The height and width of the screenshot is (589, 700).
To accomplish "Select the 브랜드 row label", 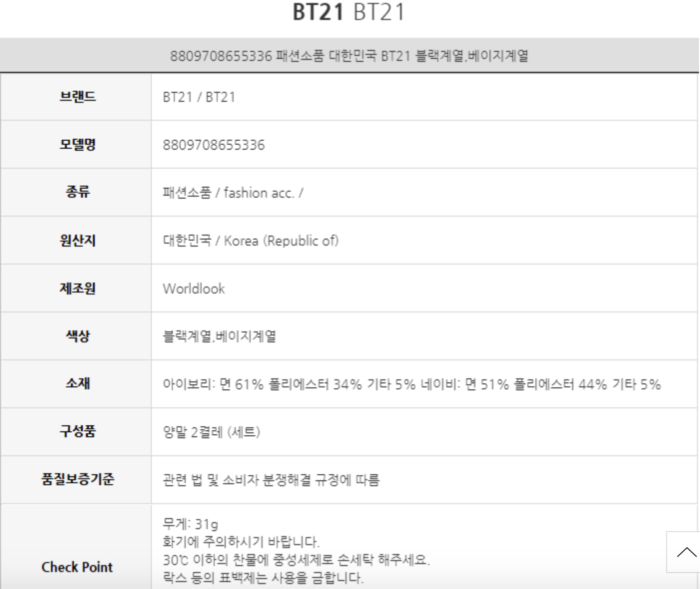I will pyautogui.click(x=77, y=96).
